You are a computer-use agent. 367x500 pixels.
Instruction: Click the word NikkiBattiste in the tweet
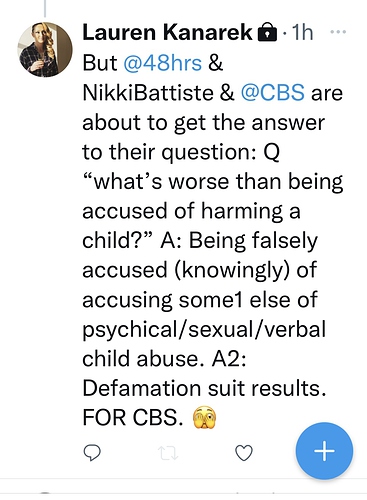148,92
